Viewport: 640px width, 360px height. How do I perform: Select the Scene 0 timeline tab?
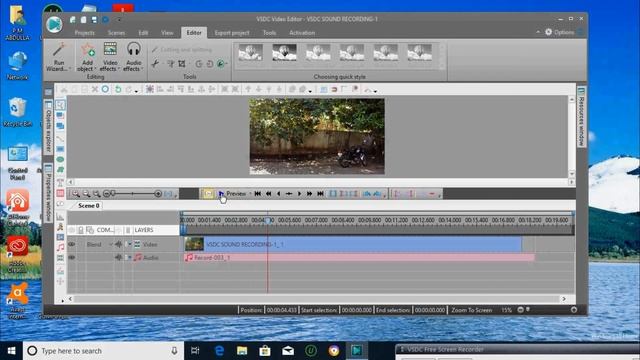click(89, 206)
